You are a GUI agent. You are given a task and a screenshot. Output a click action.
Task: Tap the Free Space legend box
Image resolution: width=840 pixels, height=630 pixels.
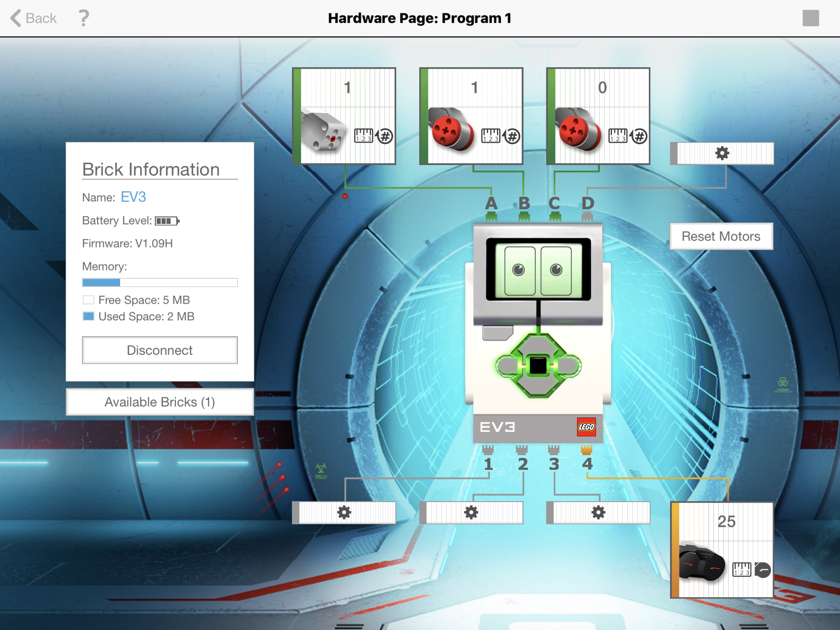point(88,300)
